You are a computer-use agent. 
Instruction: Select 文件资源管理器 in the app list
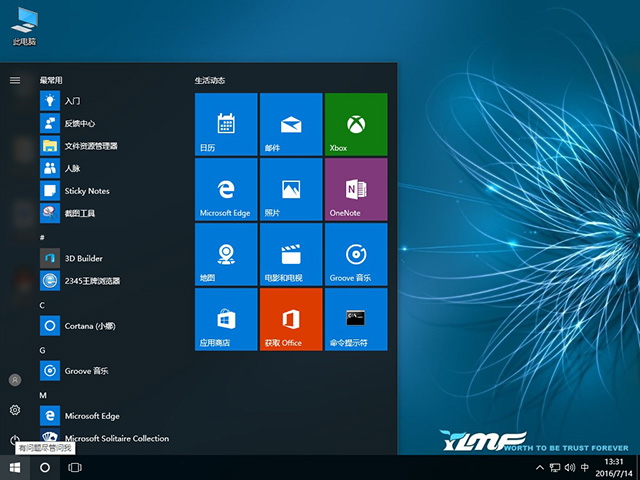point(90,146)
